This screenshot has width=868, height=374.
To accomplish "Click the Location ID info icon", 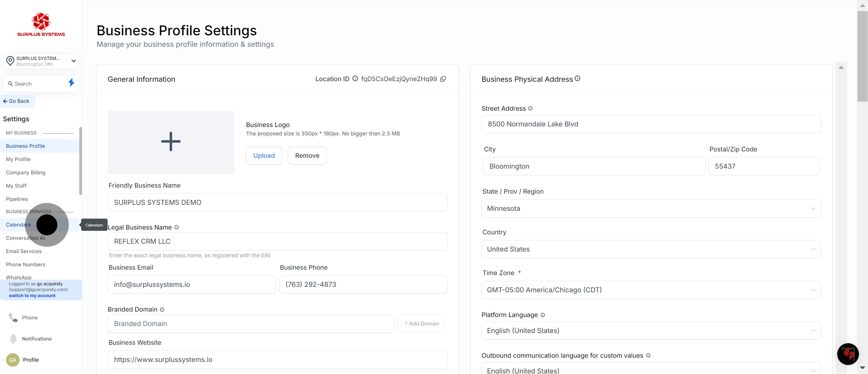I will click(355, 79).
